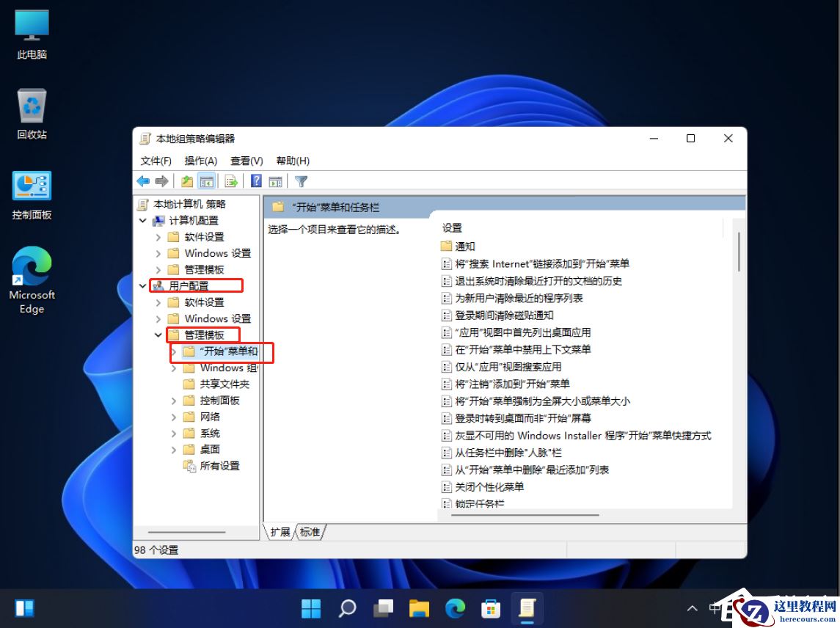
Task: Toggle the action pane show/hide icon
Action: 274,181
